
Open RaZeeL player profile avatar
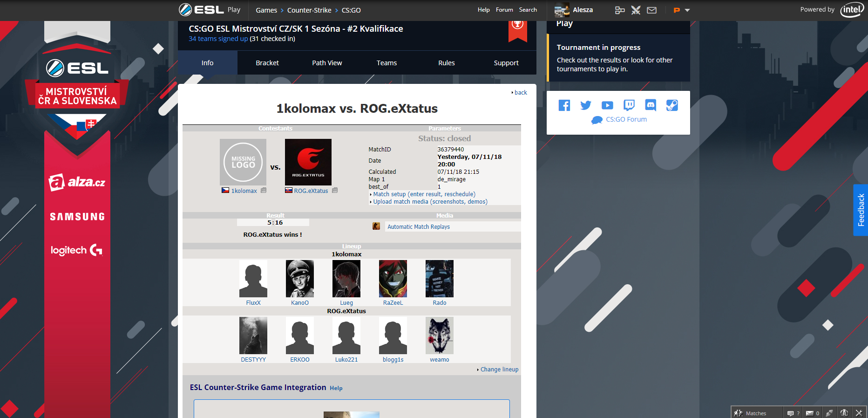point(393,279)
